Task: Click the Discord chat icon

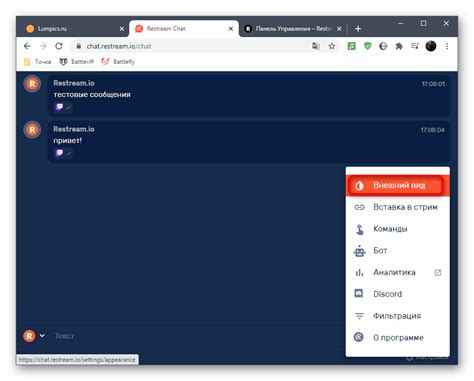Action: point(359,293)
